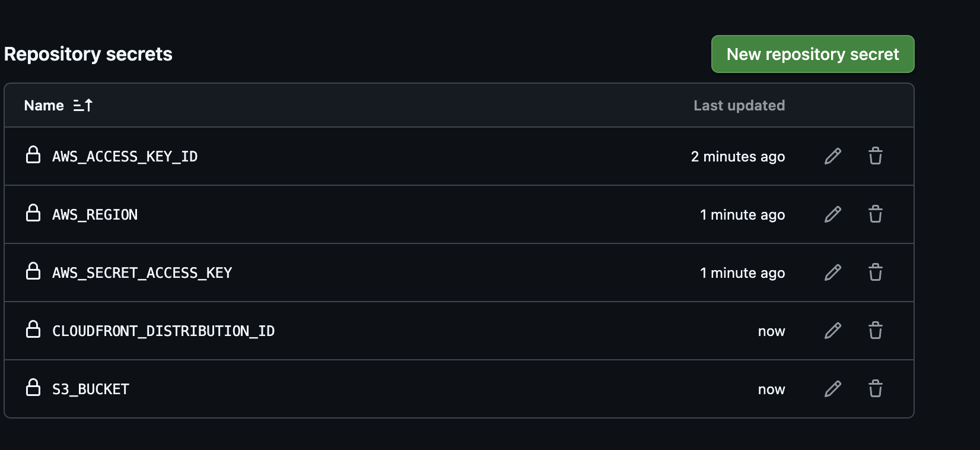The image size is (980, 450).
Task: Delete the AWS_ACCESS_KEY_ID secret
Action: [875, 156]
